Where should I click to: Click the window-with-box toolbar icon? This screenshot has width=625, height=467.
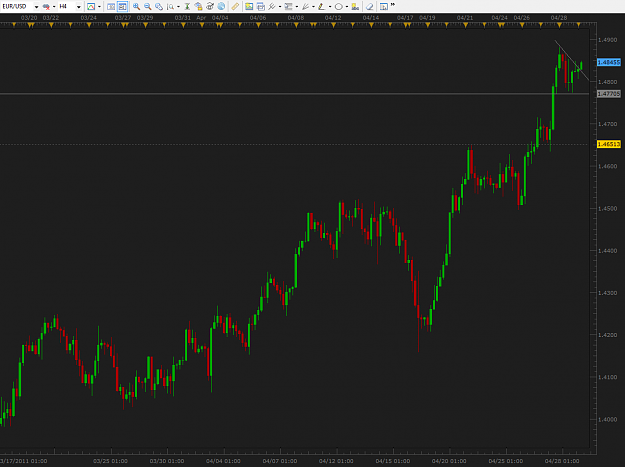pos(261,7)
